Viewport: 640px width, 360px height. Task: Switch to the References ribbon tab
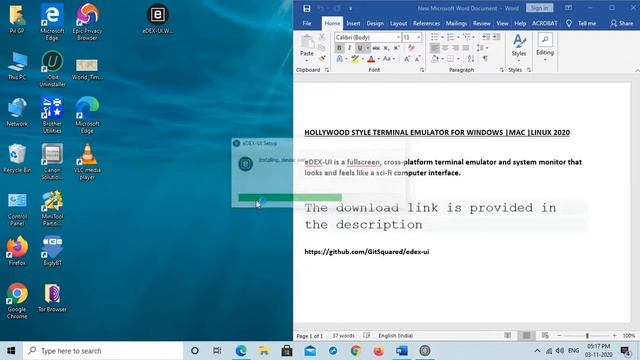point(426,24)
